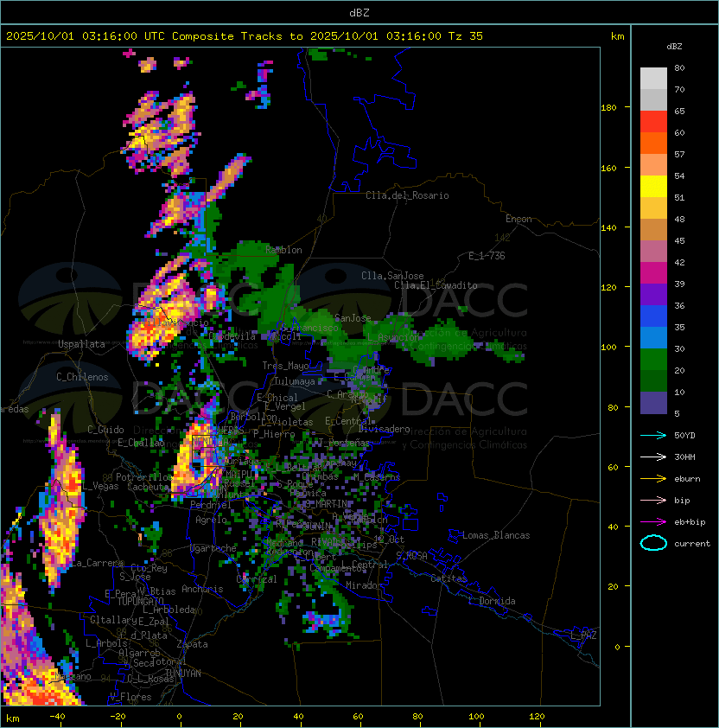Click the '120' tick on horizontal km axis
The width and height of the screenshot is (719, 728).
[x=537, y=717]
